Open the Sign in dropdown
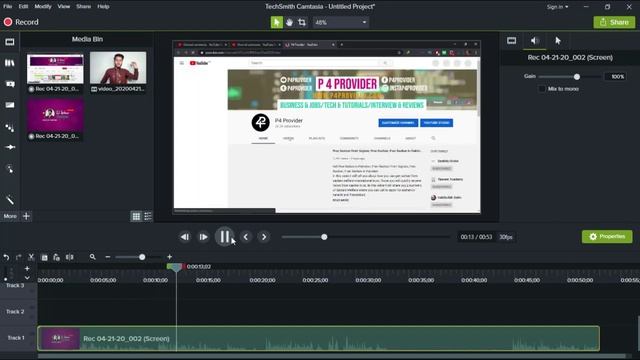This screenshot has height=360, width=640. [557, 7]
